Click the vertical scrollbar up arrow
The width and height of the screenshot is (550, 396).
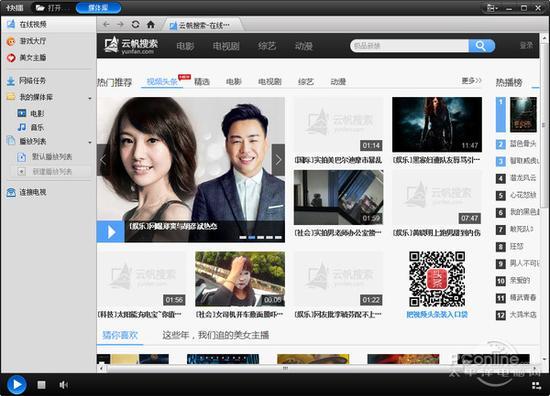[x=545, y=37]
